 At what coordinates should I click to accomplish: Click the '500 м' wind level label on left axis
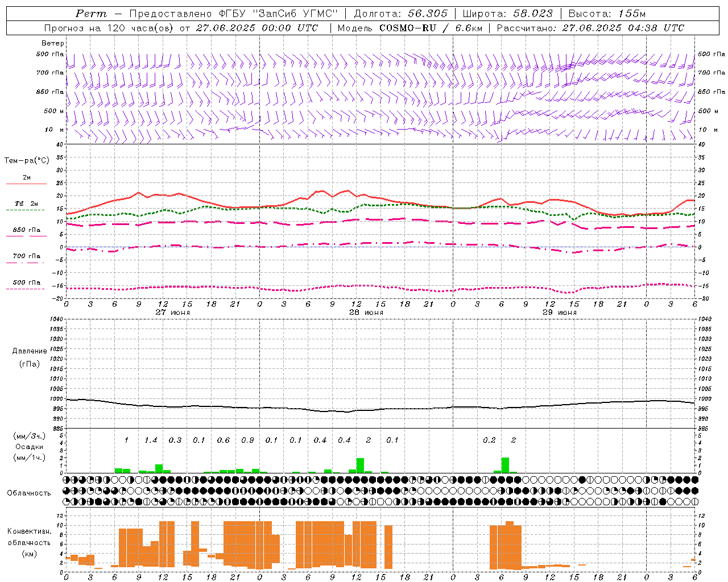(54, 111)
